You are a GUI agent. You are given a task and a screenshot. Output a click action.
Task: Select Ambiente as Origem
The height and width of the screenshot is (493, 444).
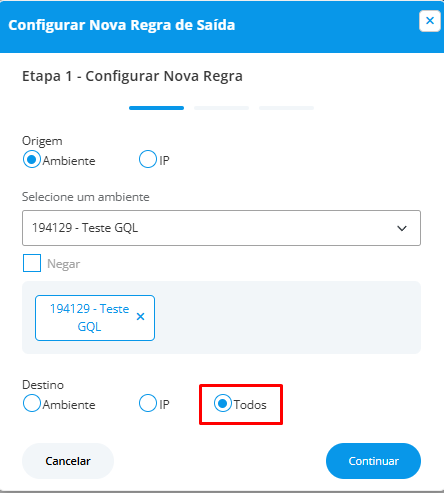pyautogui.click(x=32, y=159)
